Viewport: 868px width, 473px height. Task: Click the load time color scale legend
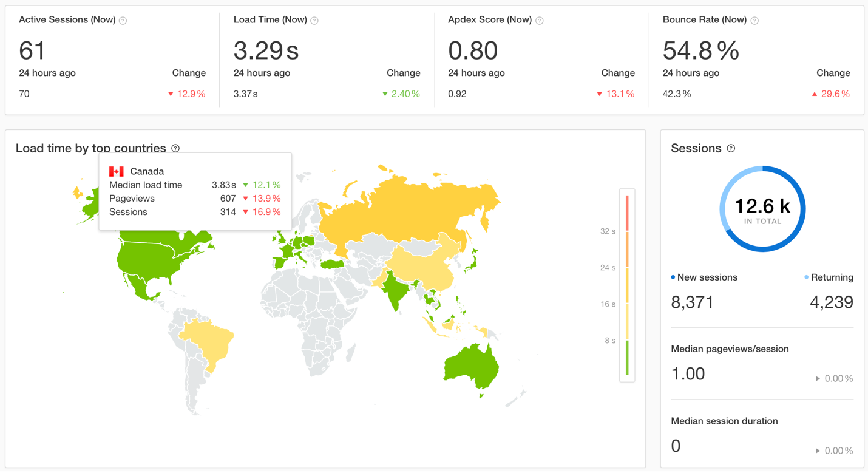pos(626,285)
